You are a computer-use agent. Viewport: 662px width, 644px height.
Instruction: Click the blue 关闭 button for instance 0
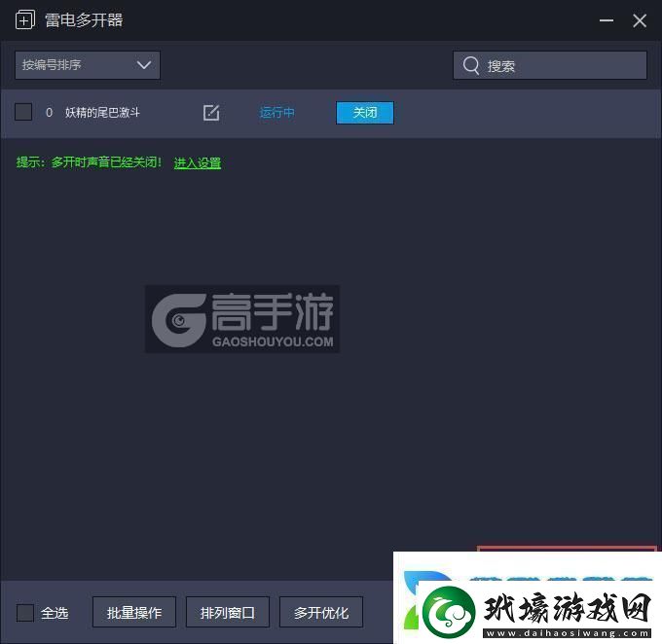tap(365, 113)
